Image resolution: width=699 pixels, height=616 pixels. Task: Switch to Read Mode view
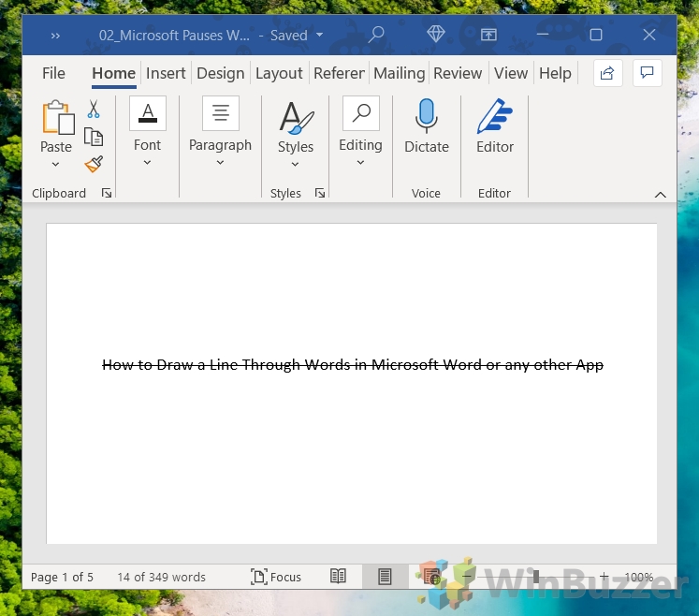[339, 577]
